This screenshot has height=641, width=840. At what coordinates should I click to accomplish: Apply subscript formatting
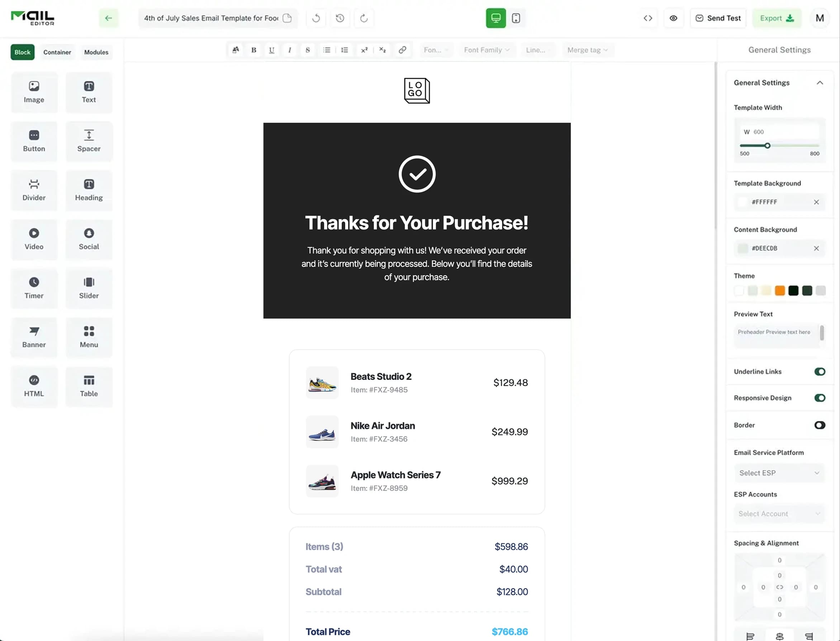383,50
